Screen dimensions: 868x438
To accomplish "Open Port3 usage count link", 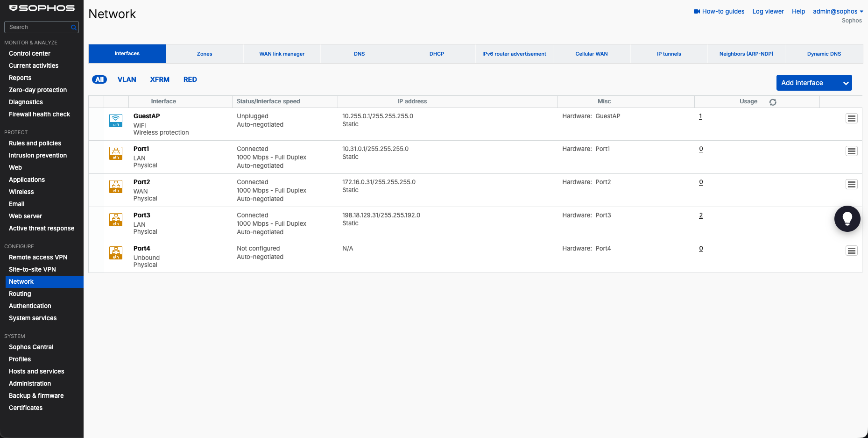I will tap(701, 215).
